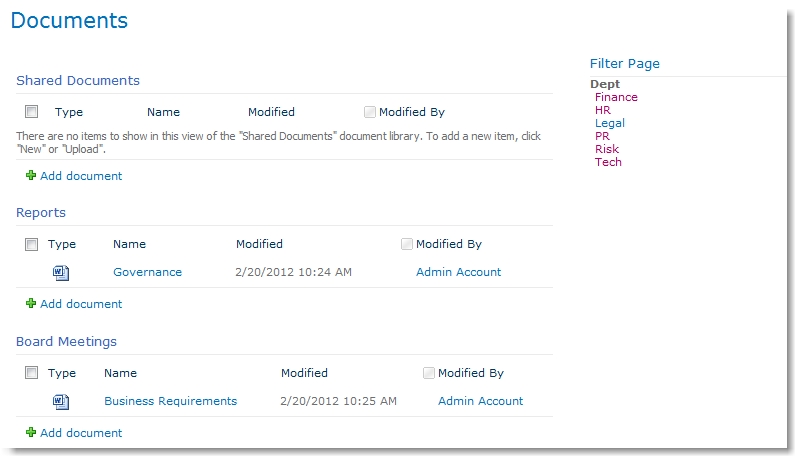Open Business Requirements document
795x456 pixels.
170,401
